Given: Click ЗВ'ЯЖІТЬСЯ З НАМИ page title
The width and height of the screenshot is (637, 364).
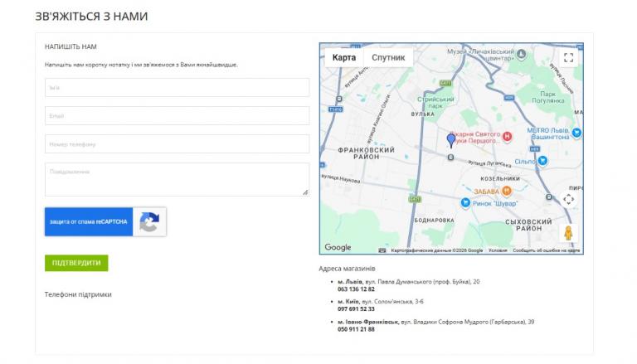Looking at the screenshot, I should 91,17.
